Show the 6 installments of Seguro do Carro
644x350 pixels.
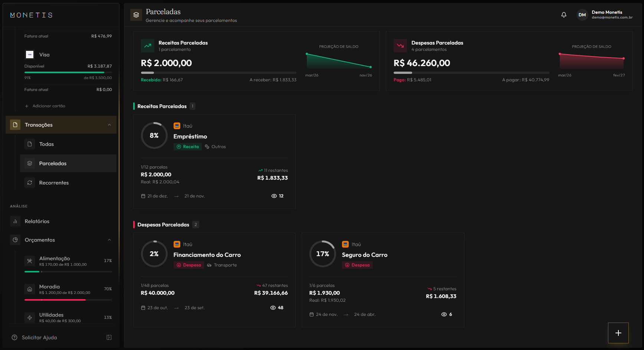click(x=447, y=314)
